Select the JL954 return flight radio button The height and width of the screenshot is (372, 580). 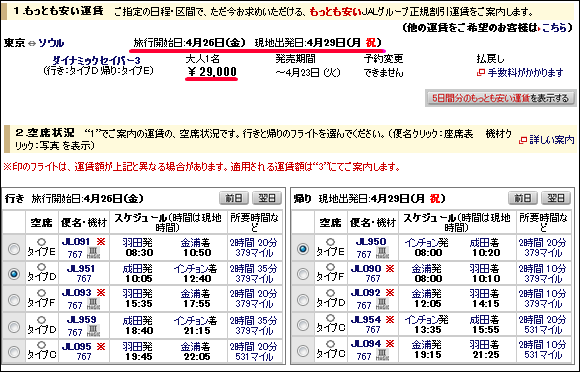pyautogui.click(x=303, y=325)
